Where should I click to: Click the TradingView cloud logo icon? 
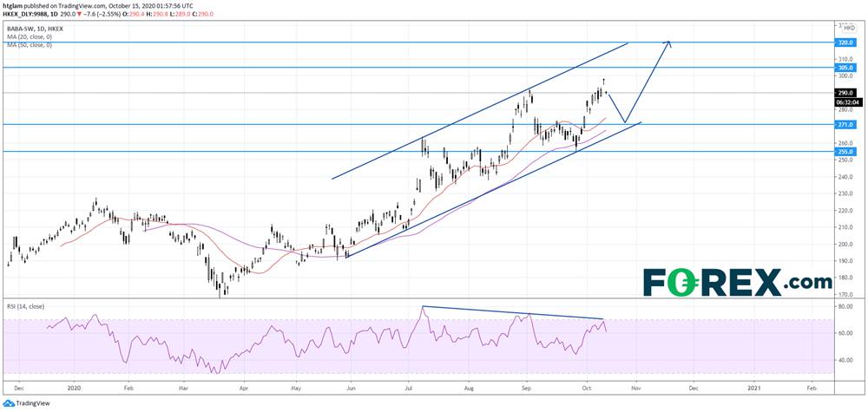(x=9, y=404)
